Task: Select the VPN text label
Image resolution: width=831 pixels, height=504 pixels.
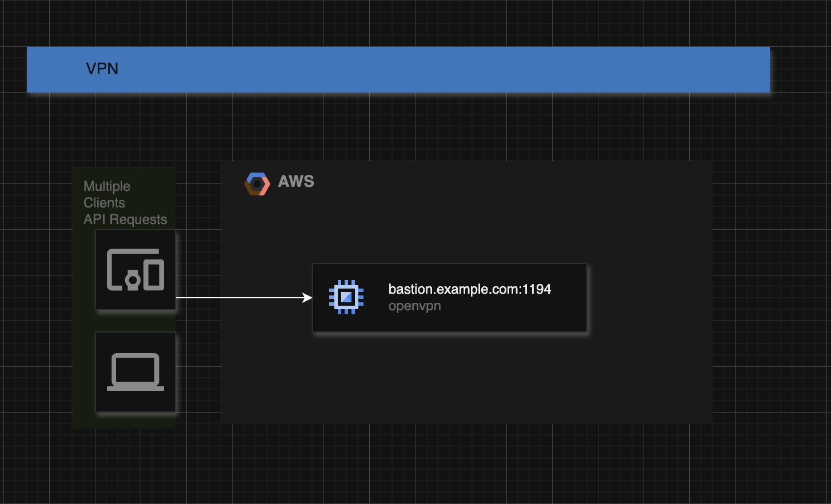Action: [x=102, y=69]
